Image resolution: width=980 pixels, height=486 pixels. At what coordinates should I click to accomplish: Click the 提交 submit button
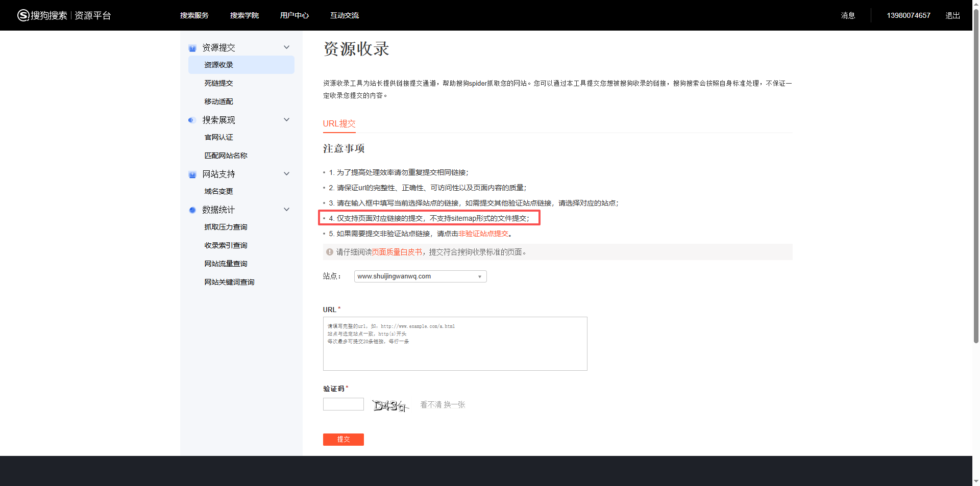pos(344,440)
